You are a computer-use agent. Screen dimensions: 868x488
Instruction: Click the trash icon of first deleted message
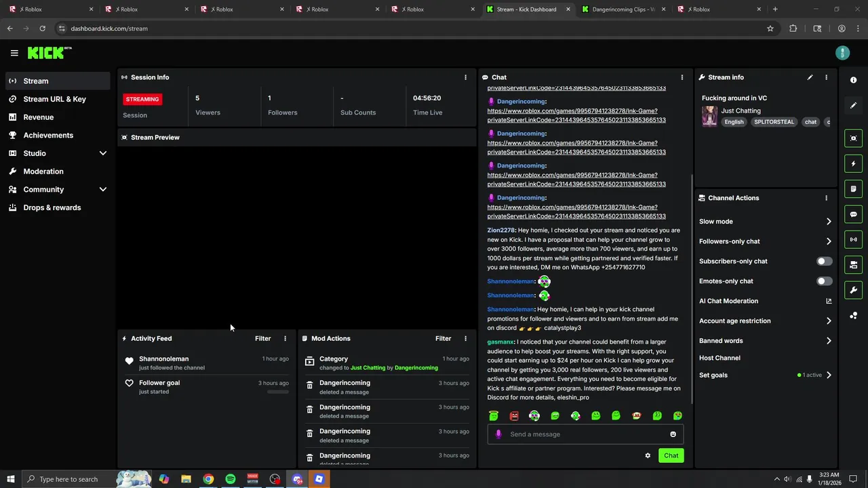(x=309, y=386)
